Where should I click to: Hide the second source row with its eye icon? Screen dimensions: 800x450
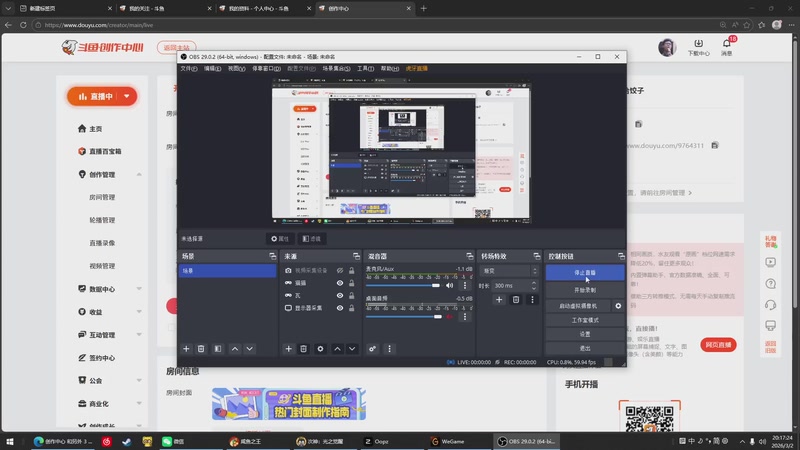(x=340, y=283)
